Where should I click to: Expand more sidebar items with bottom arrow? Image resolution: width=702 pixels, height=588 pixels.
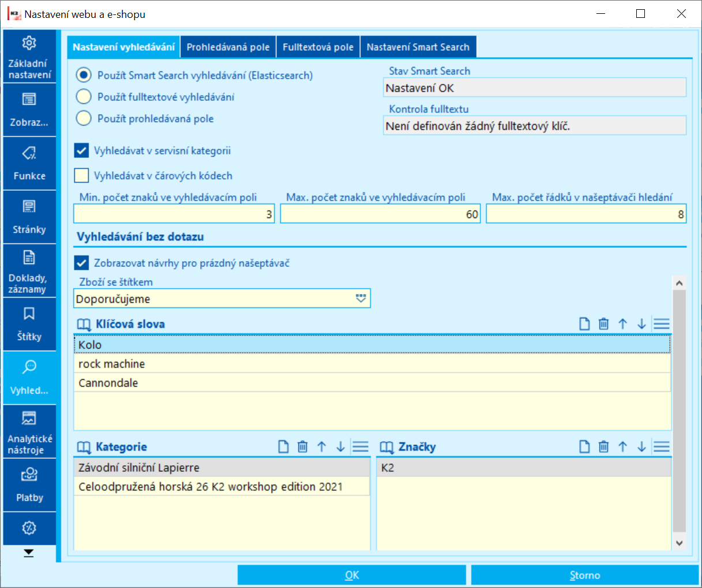pos(29,553)
